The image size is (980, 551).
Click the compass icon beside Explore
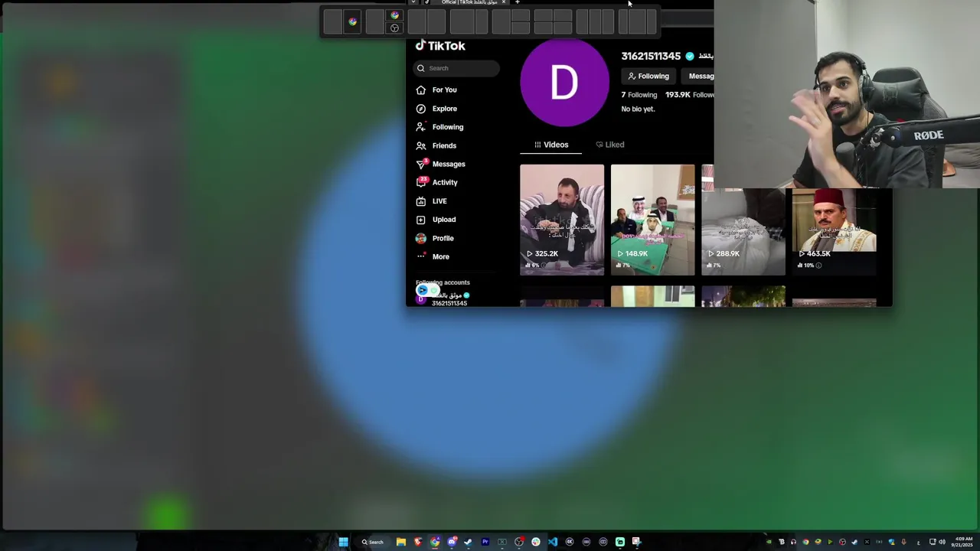(420, 109)
